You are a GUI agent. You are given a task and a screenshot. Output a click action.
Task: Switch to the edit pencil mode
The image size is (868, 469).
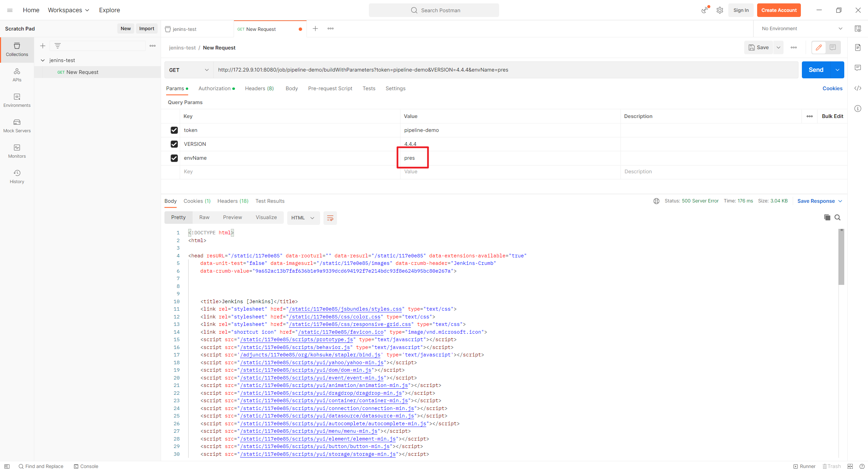pos(819,47)
